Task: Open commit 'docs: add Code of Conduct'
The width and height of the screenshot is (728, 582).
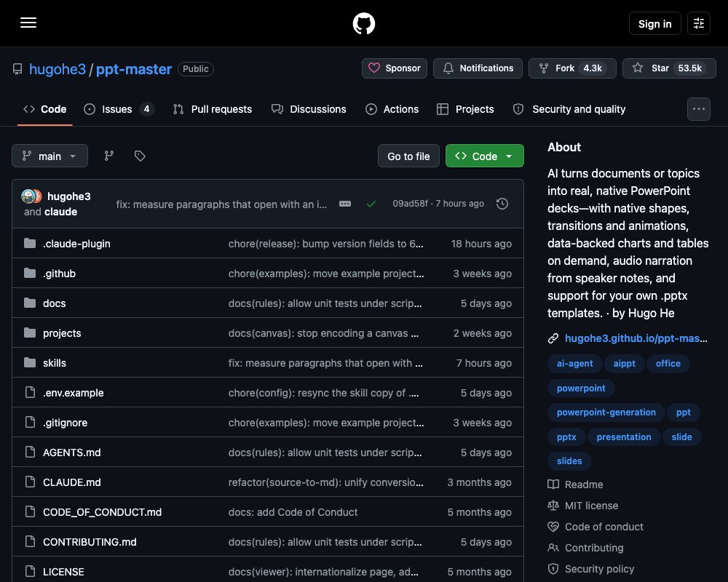Action: point(293,512)
